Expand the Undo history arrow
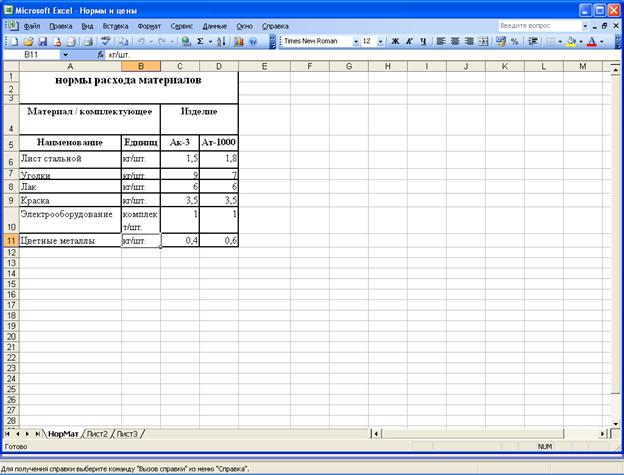 (151, 41)
